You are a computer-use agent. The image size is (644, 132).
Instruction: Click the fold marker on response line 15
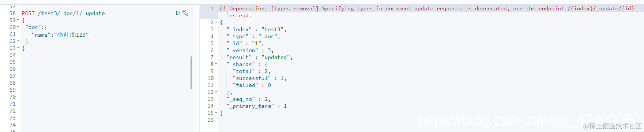216,113
